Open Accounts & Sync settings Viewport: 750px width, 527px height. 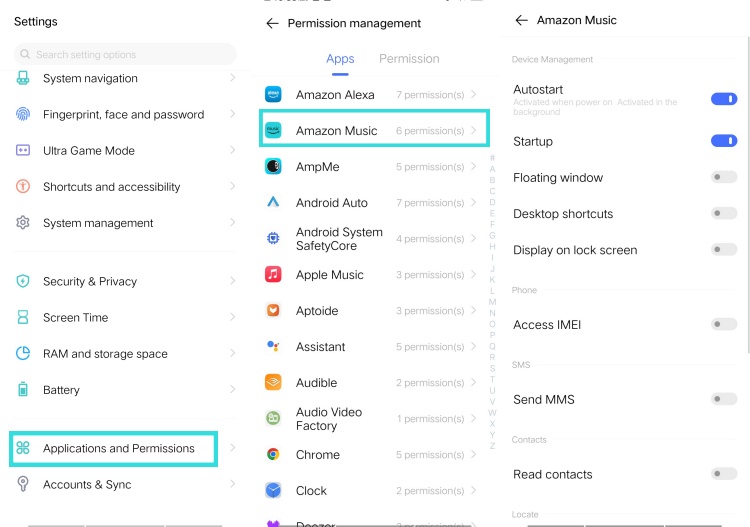125,484
